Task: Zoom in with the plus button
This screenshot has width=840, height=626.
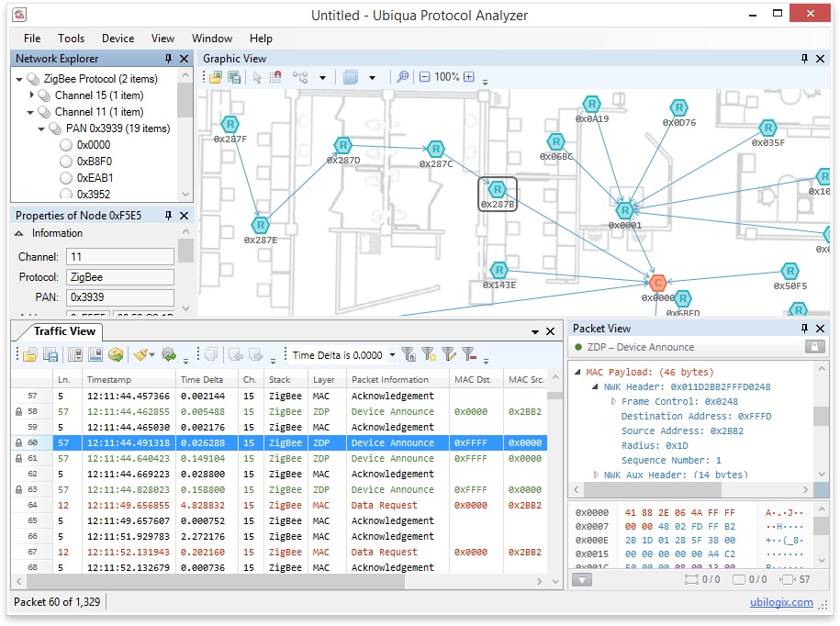Action: point(469,76)
